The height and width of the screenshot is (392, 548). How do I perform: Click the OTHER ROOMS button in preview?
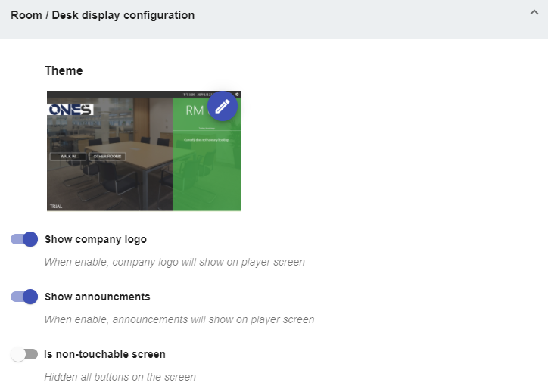click(107, 157)
